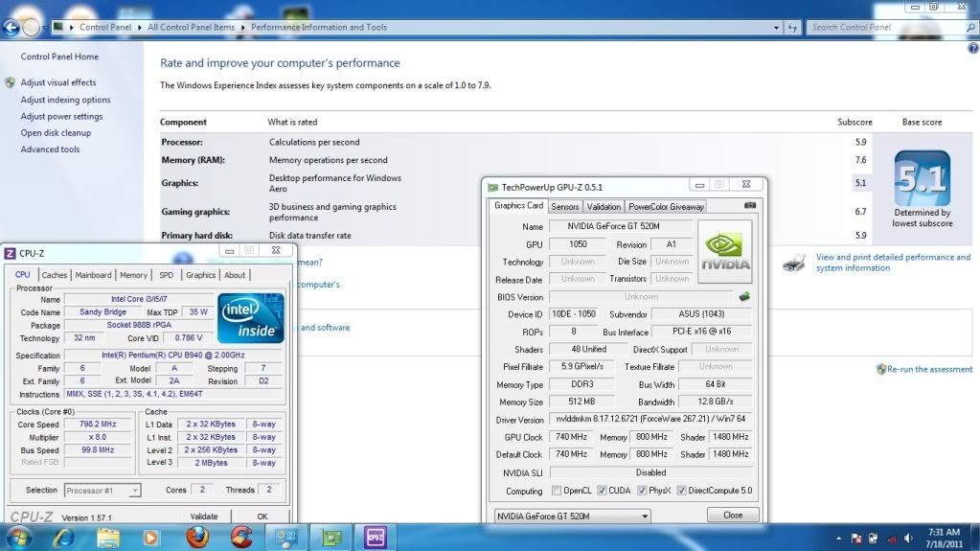This screenshot has height=551, width=980.
Task: Click Re-run the assessment link
Action: [929, 369]
